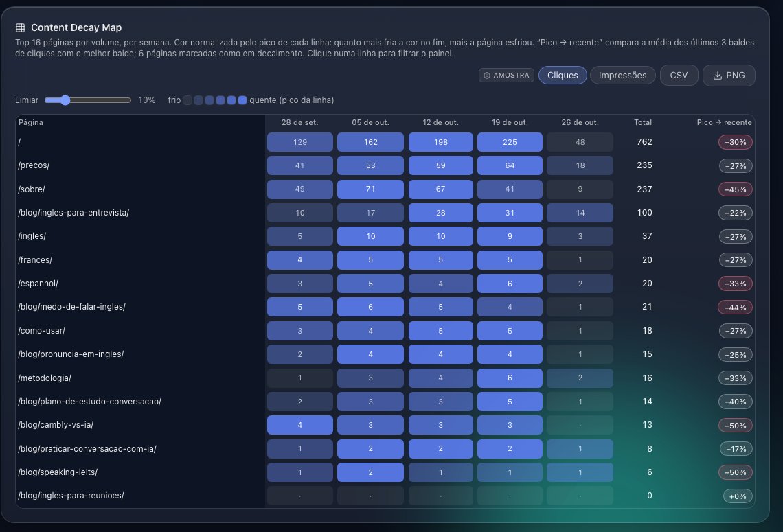
Task: Click the coldest legend swatch next to frio
Action: 188,100
